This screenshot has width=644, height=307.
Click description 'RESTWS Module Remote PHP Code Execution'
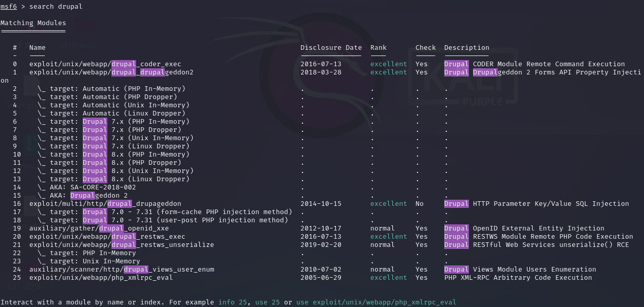553,237
